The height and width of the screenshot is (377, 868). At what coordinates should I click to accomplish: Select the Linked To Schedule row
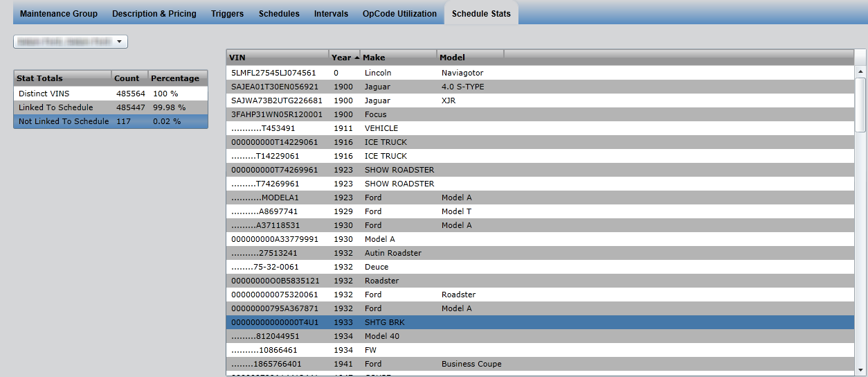point(111,107)
